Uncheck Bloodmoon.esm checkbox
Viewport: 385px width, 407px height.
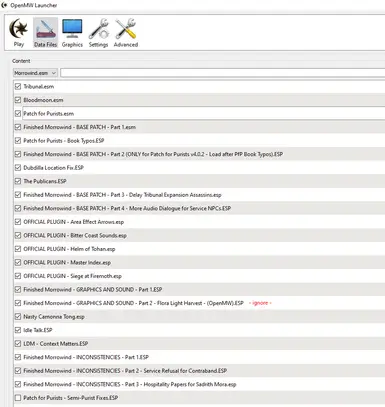(18, 100)
